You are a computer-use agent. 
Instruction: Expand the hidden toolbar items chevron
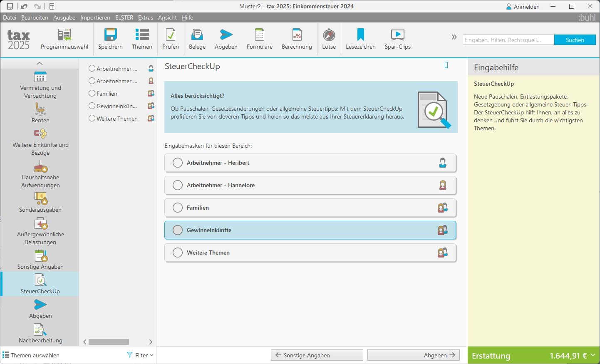click(x=454, y=37)
